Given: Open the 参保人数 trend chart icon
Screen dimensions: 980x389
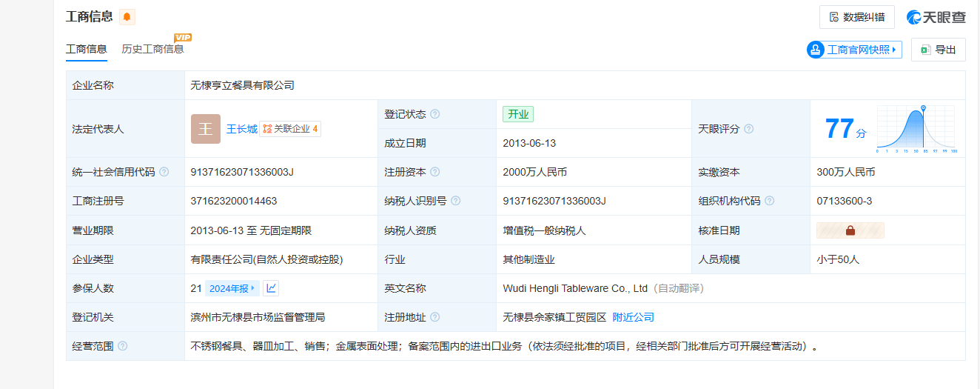Looking at the screenshot, I should [x=271, y=288].
